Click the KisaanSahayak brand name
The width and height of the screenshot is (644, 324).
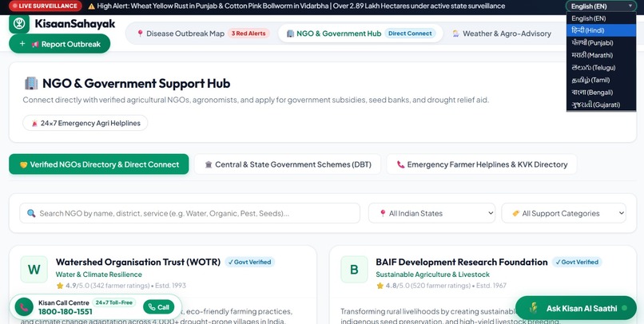click(x=75, y=24)
